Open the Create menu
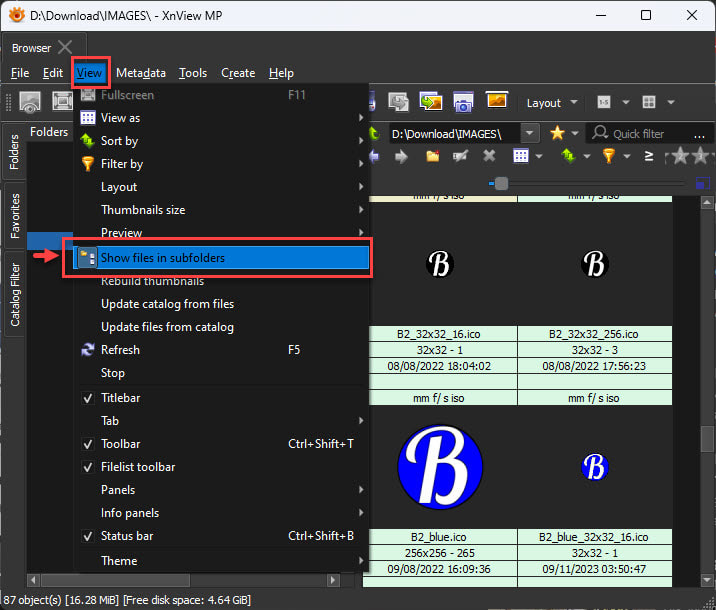716x610 pixels. pyautogui.click(x=238, y=73)
